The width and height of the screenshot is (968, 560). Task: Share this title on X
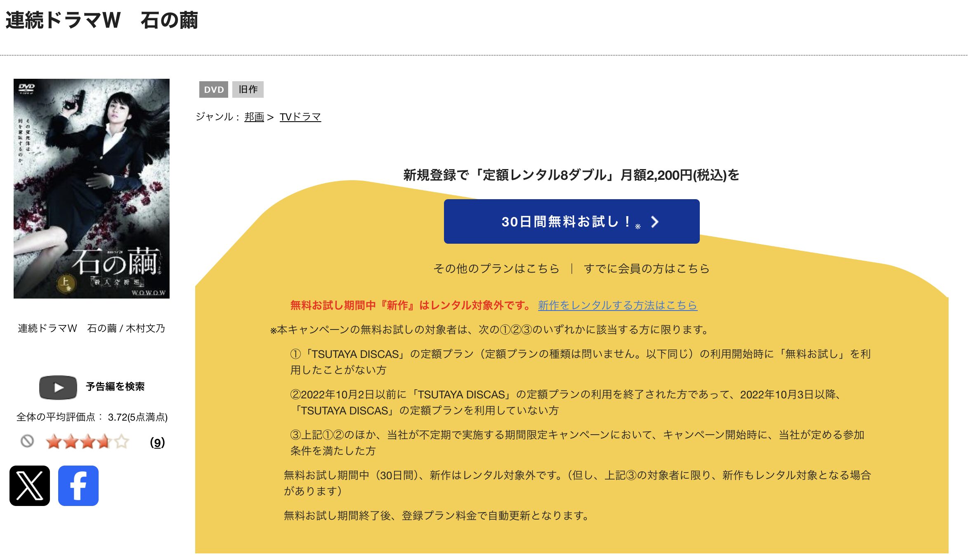[30, 485]
